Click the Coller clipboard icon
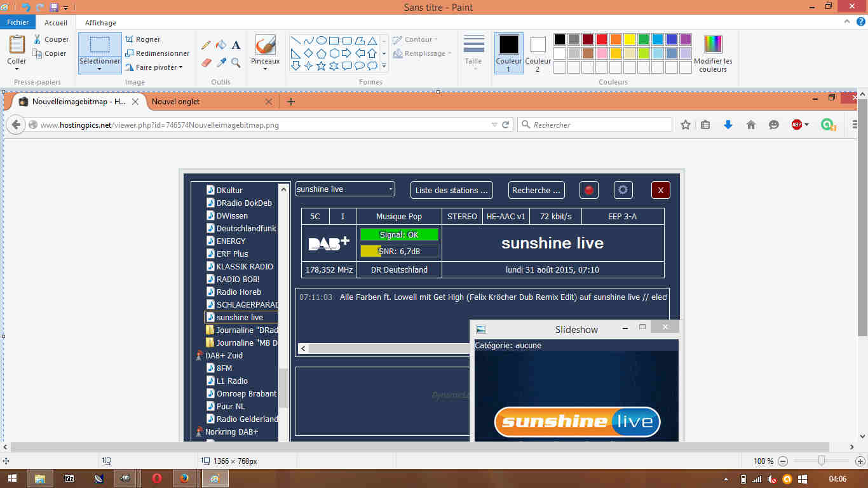Viewport: 868px width, 488px height. (x=17, y=44)
